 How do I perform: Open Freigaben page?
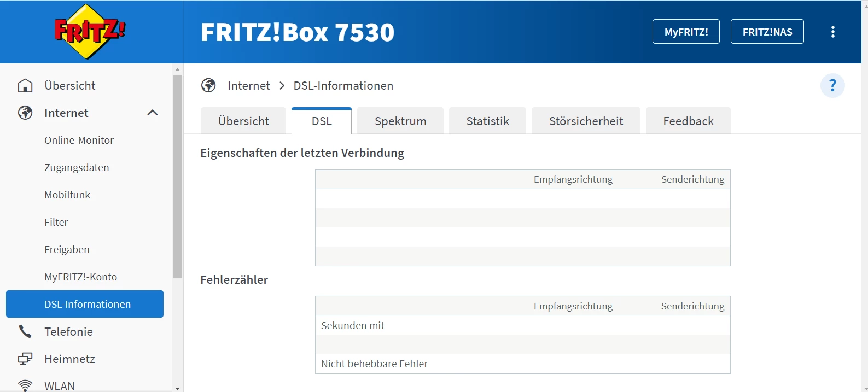click(67, 250)
